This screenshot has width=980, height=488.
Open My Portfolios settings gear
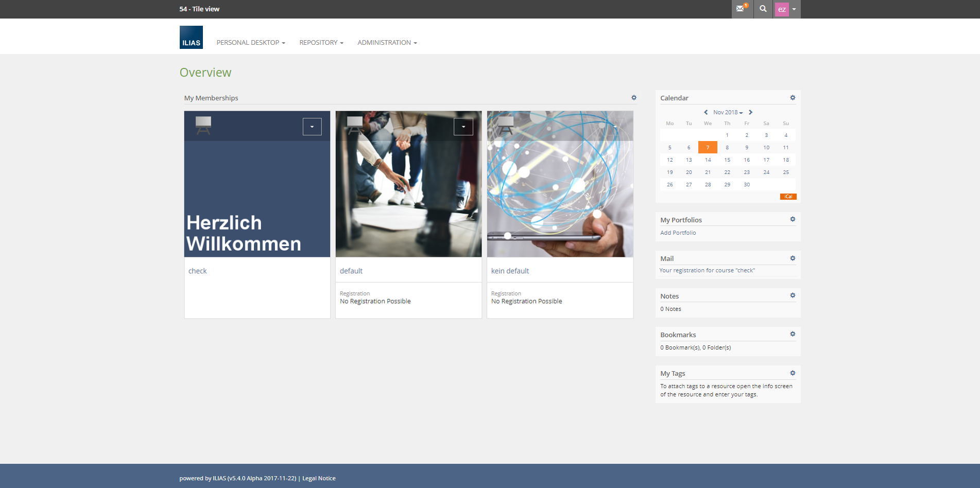click(793, 219)
